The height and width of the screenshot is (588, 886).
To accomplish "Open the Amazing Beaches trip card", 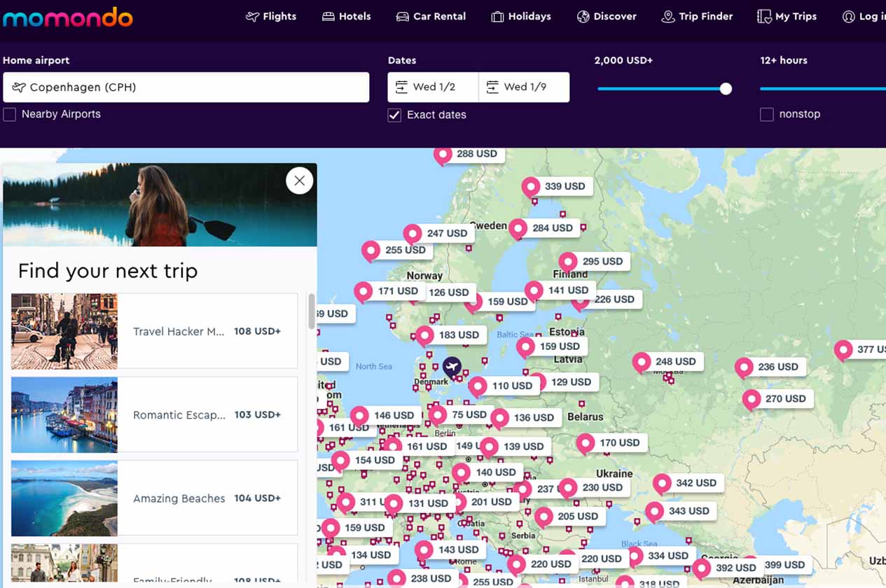I will [x=154, y=498].
